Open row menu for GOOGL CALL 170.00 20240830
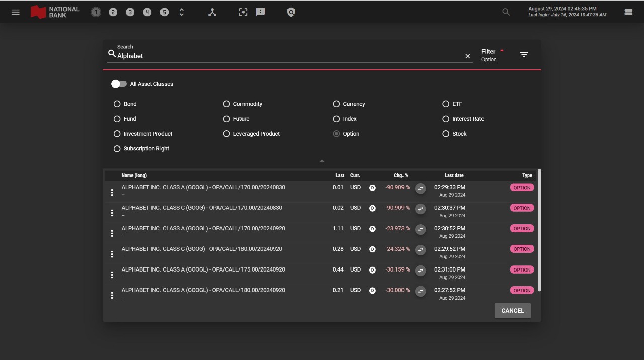Screen dimensions: 644x360 click(x=112, y=193)
